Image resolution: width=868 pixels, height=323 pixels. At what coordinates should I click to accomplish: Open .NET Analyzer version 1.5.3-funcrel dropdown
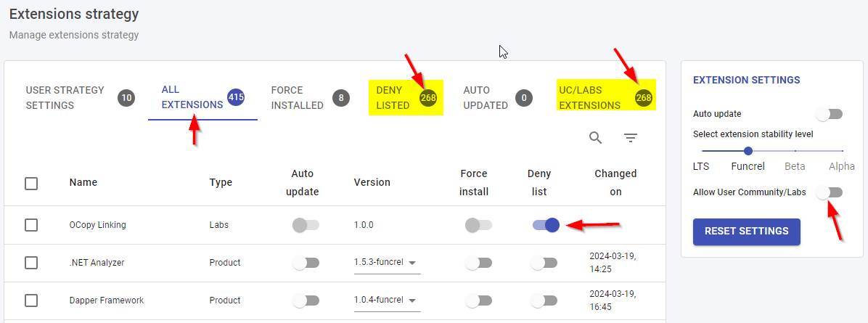(387, 263)
